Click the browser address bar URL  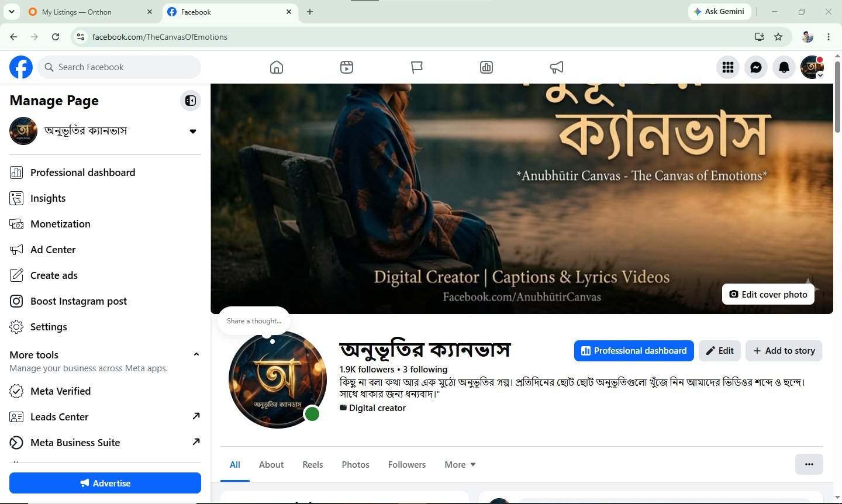(160, 37)
